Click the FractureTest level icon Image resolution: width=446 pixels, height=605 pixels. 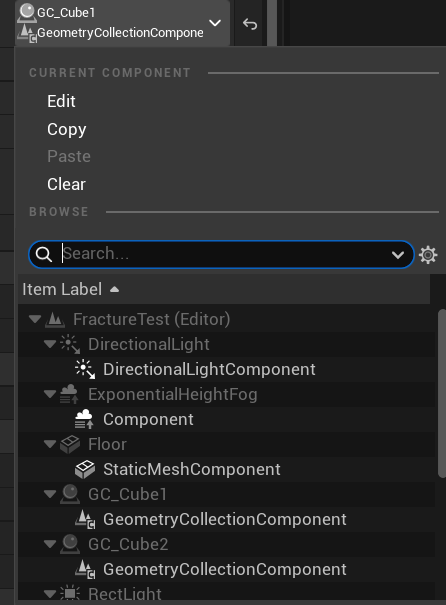pyautogui.click(x=55, y=319)
